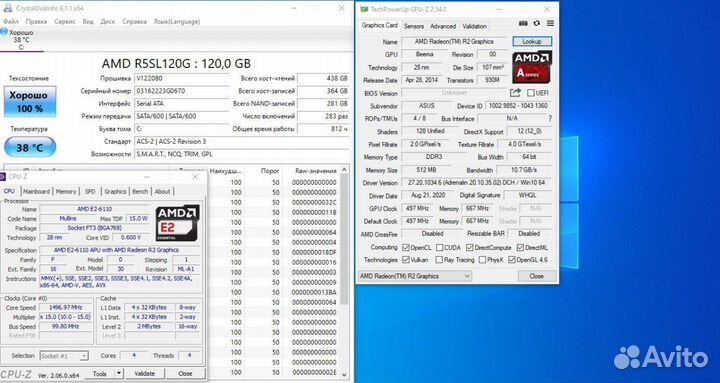The height and width of the screenshot is (383, 720).
Task: Switch to the Bench tab in CPU-Z
Action: (x=140, y=192)
